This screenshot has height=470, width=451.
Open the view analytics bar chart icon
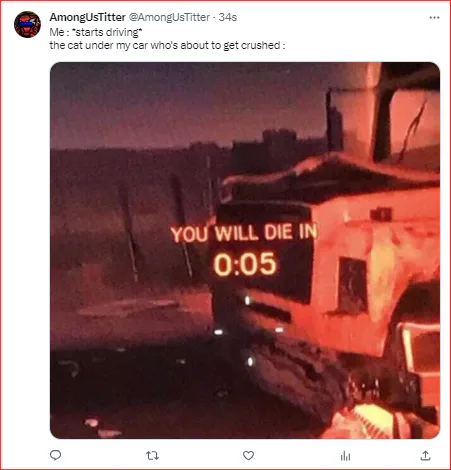pos(345,456)
